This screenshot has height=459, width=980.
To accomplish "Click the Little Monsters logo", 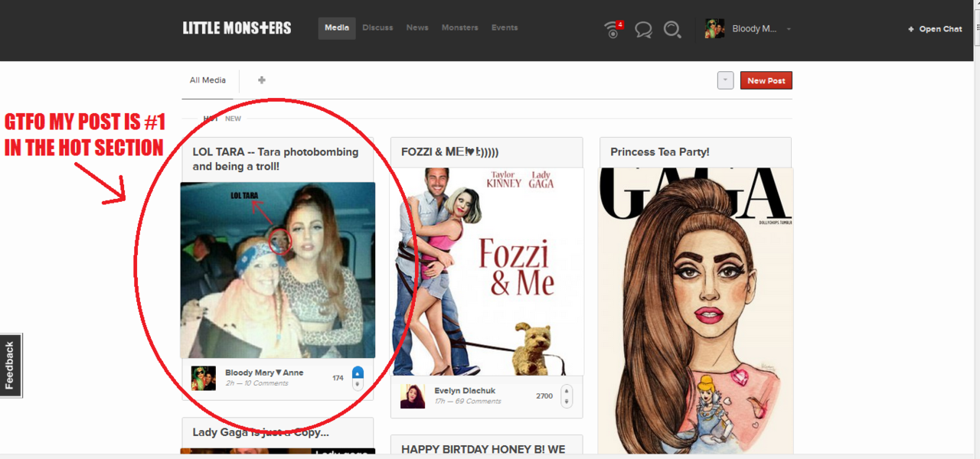I will 237,28.
